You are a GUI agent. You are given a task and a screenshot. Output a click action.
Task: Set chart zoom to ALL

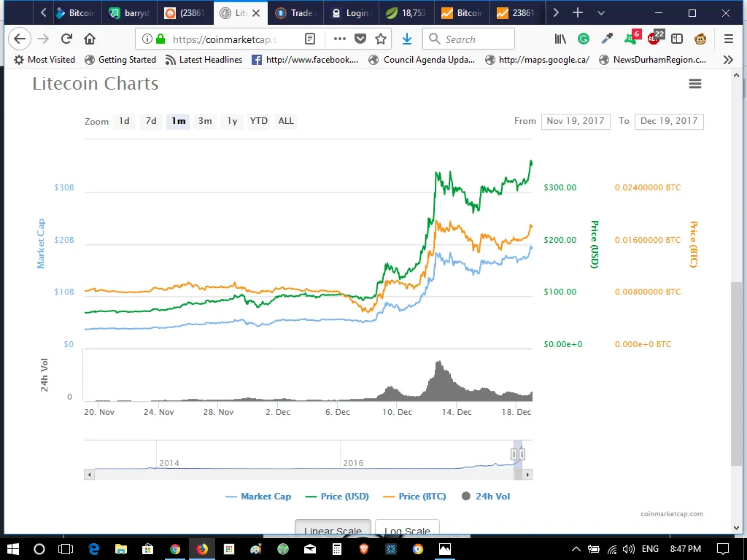[x=286, y=121]
